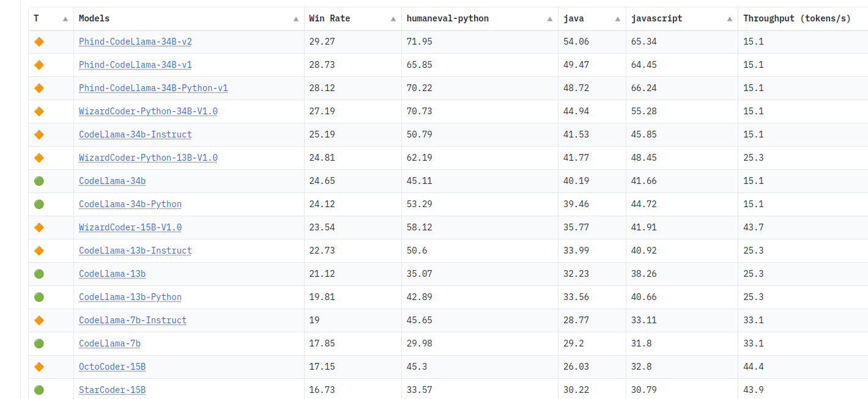Open the CodeLlama-13b-Instruct link
The image size is (868, 399).
[135, 251]
